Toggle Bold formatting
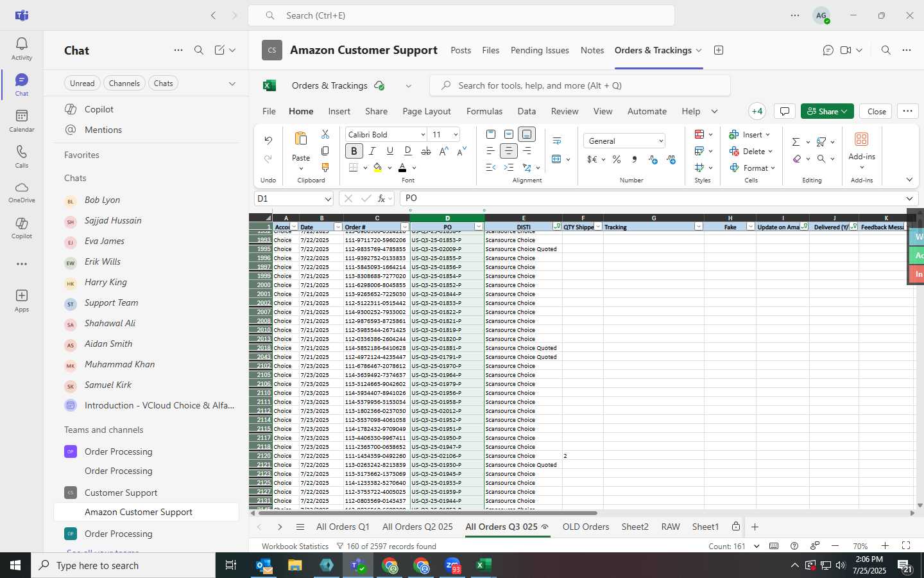Viewport: 924px width, 578px height. tap(354, 151)
